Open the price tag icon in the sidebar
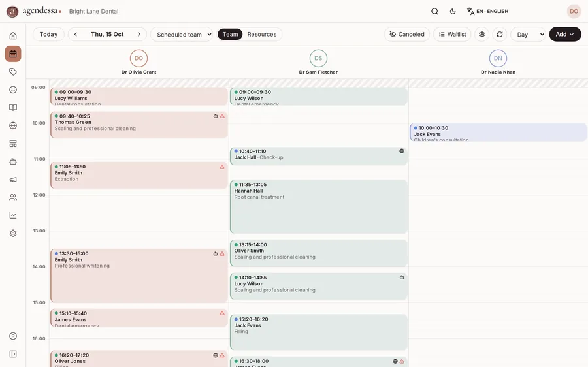 13,72
